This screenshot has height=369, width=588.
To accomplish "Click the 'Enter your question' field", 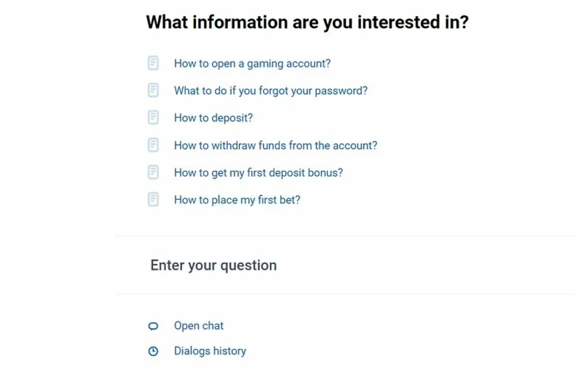I will (x=213, y=265).
